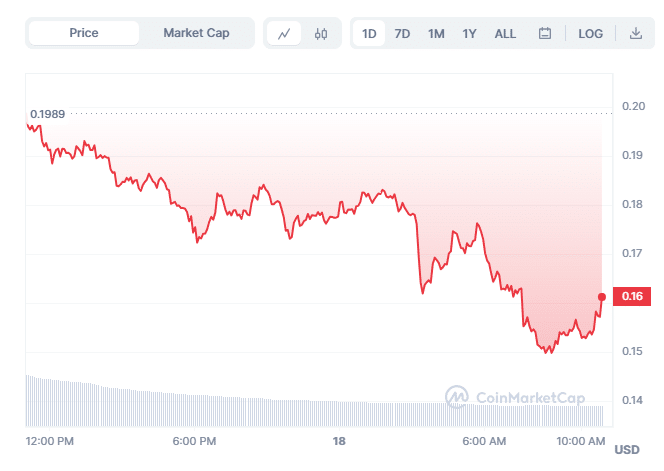Click the 6:00 AM time axis marker
Viewport: 664px width, 471px height.
tap(484, 441)
